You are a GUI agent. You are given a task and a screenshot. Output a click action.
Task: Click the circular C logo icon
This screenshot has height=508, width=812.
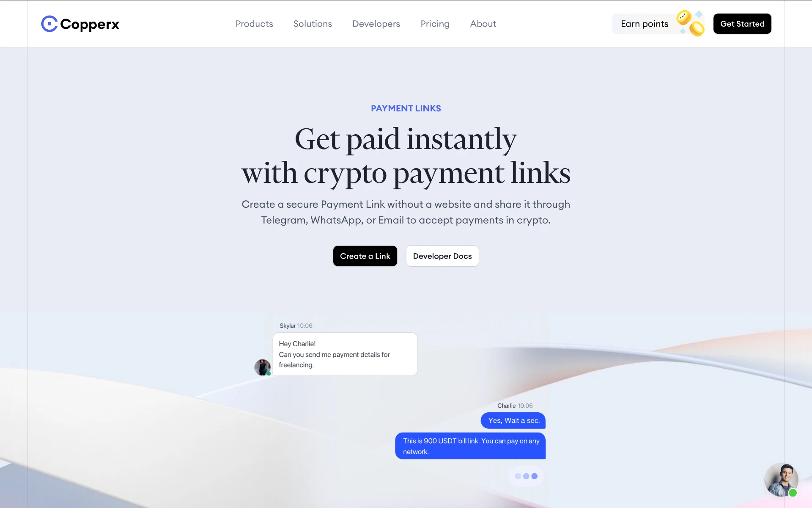click(48, 23)
